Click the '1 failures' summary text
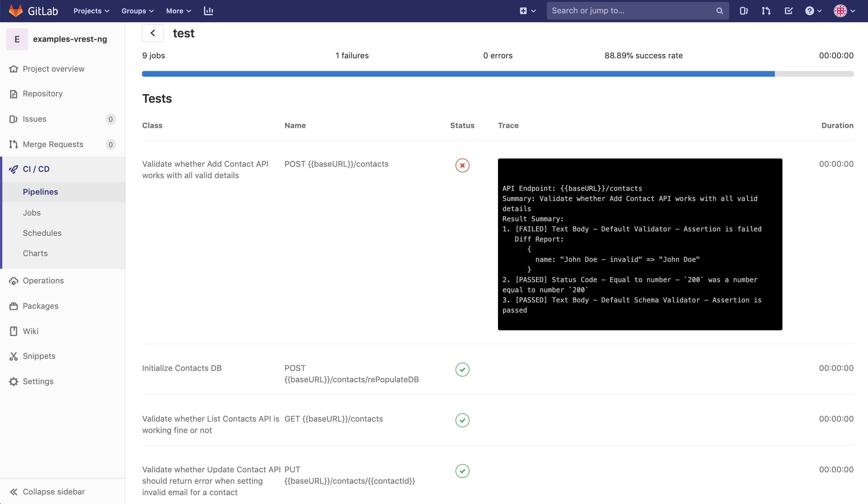Screen dimensions: 868x504 (x=352, y=55)
